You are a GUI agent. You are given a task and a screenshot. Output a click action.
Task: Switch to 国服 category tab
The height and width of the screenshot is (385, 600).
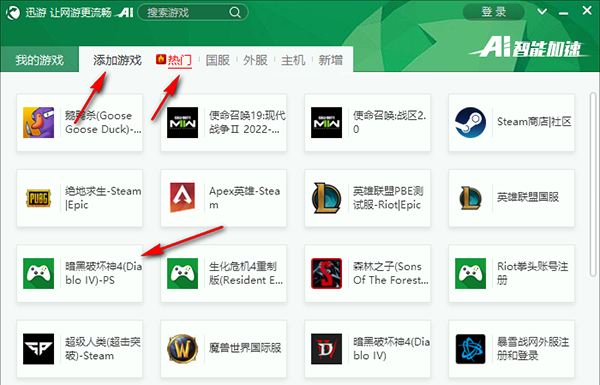coord(217,60)
